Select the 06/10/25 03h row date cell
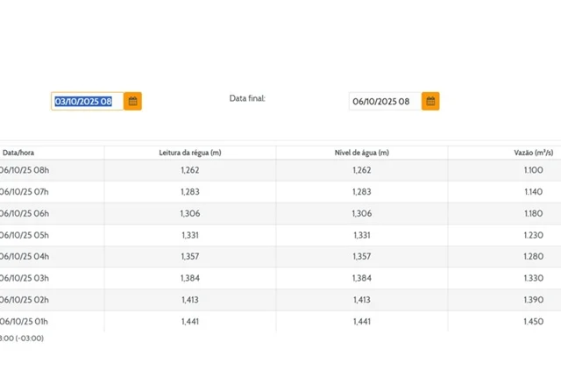This screenshot has height=392, width=561. pos(24,278)
